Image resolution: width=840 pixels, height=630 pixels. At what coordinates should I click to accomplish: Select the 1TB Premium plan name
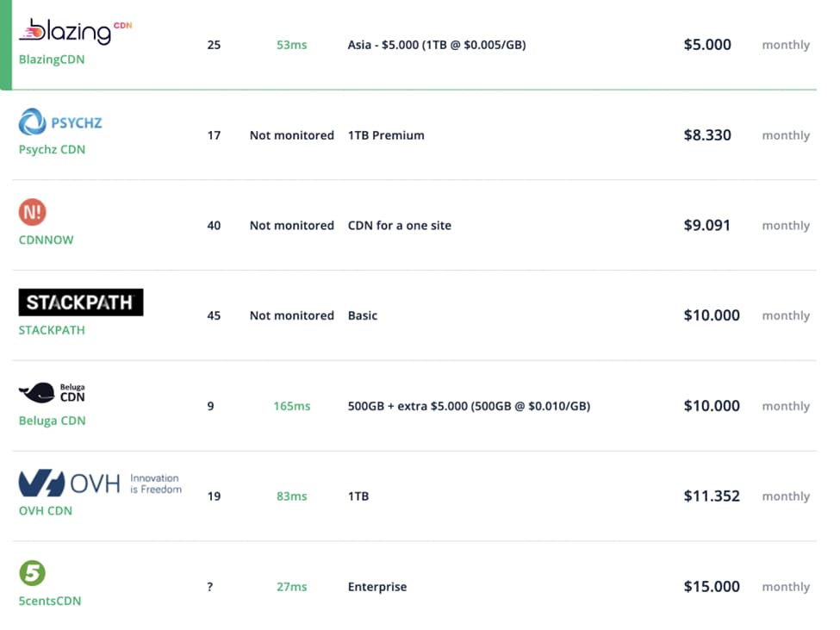click(385, 135)
